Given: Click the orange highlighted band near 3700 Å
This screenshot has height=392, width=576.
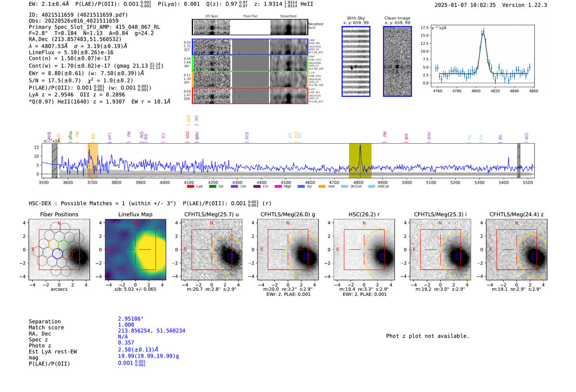Looking at the screenshot, I should pos(93,161).
